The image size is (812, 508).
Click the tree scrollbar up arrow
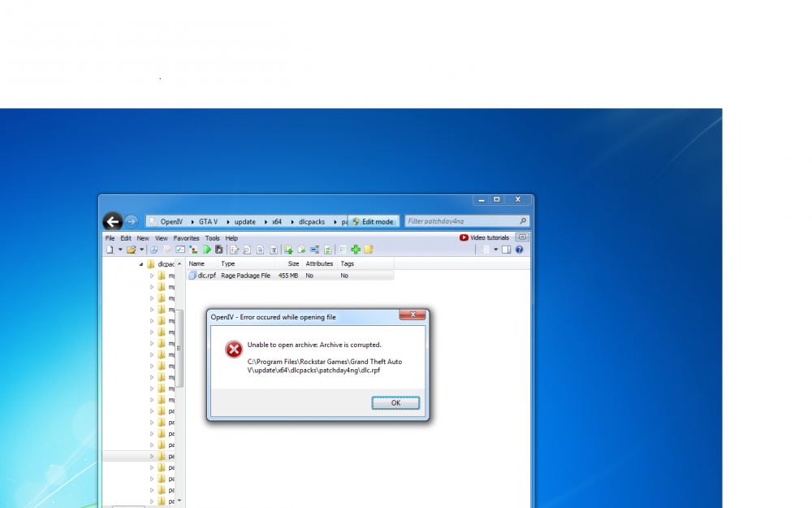click(179, 264)
